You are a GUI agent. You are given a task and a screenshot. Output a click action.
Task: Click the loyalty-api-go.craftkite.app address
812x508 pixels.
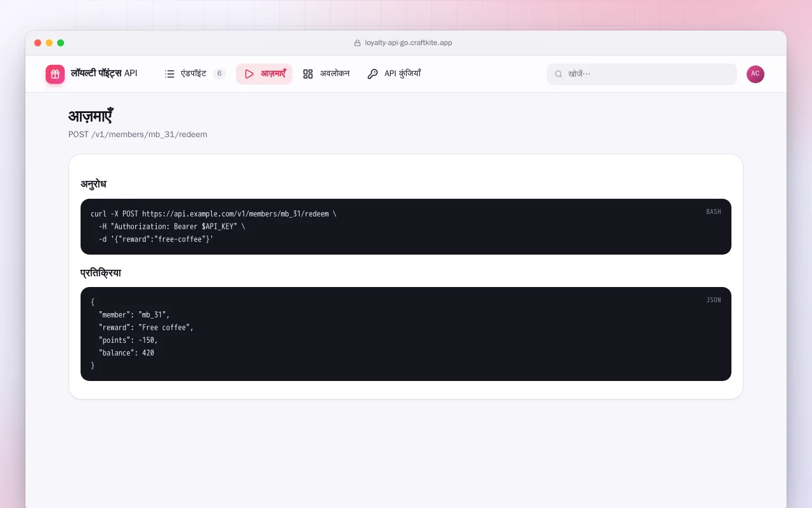[409, 43]
